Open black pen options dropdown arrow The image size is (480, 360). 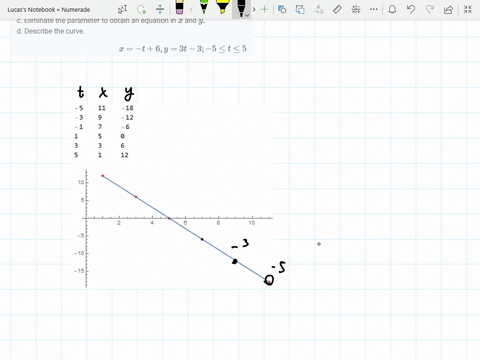point(247,15)
